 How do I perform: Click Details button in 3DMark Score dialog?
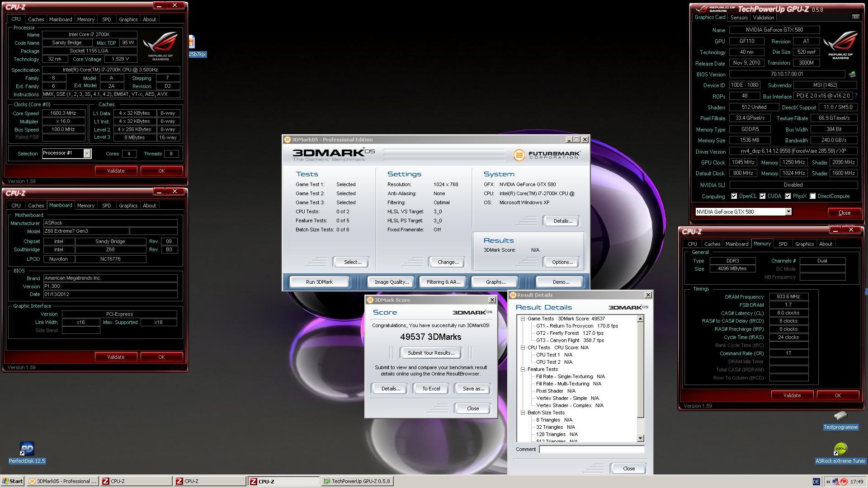390,389
